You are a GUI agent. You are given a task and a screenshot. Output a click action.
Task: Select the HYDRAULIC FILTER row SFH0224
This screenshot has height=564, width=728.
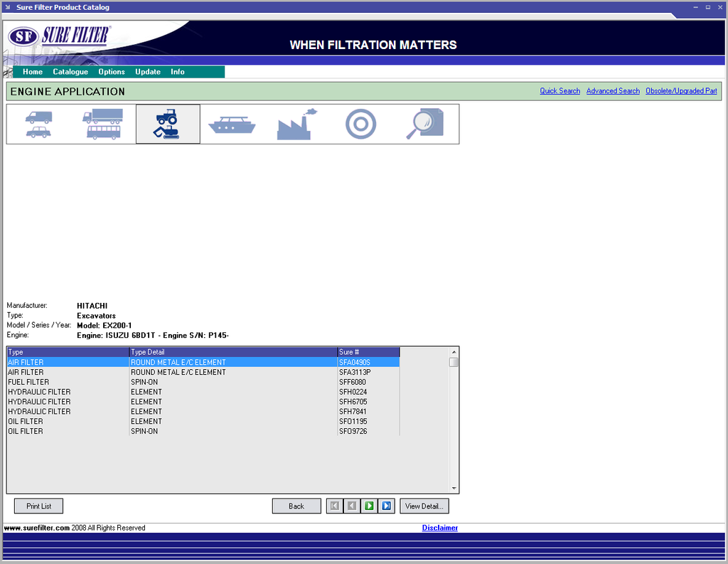[203, 392]
